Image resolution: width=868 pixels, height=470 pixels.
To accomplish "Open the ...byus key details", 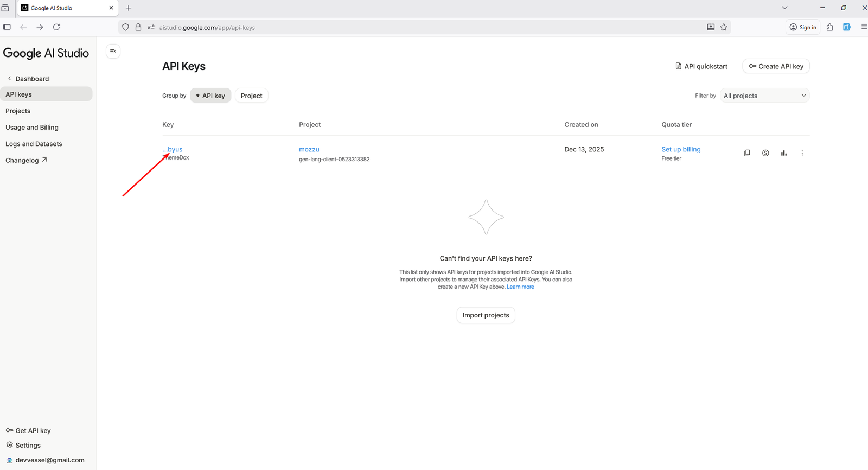I will (x=173, y=149).
